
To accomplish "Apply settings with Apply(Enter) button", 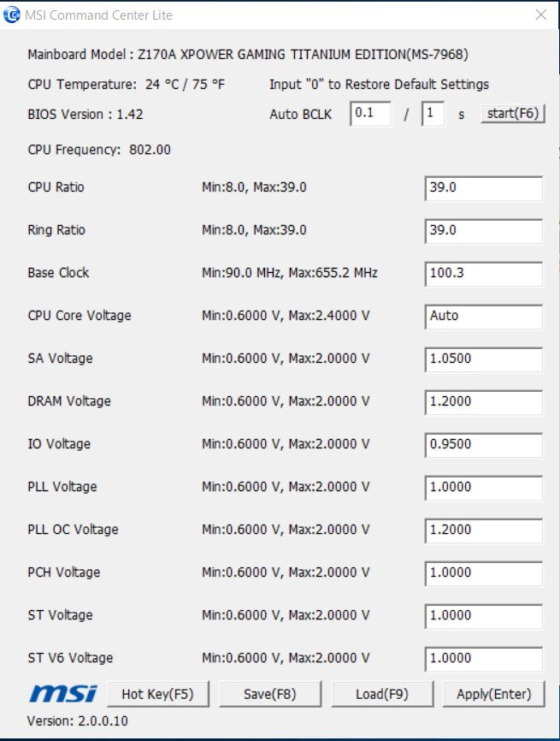I will 494,694.
